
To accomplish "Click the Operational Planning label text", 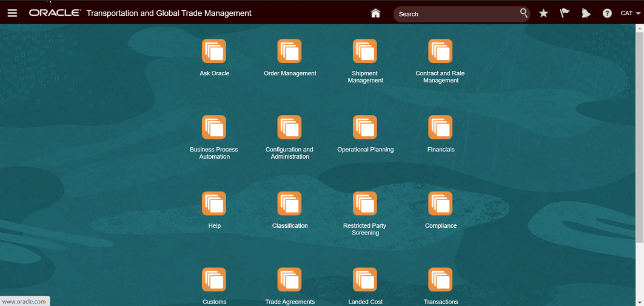I will click(366, 150).
